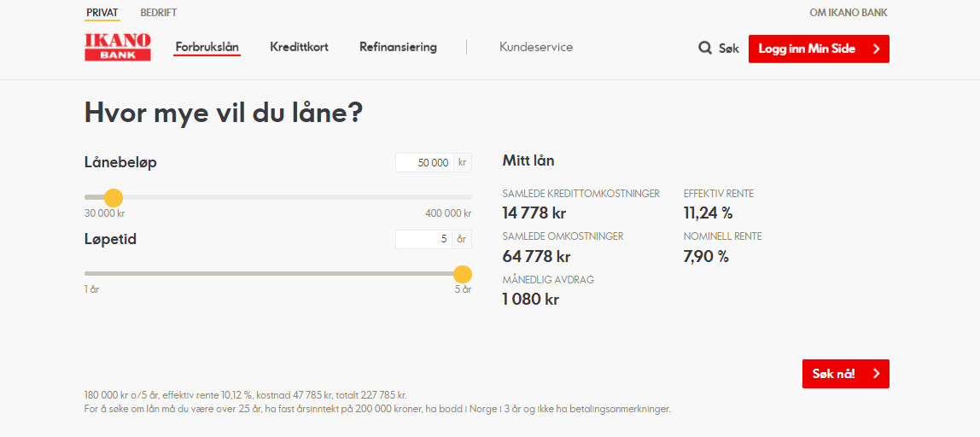
Task: Click the arrow on Logg inn button
Action: (876, 49)
